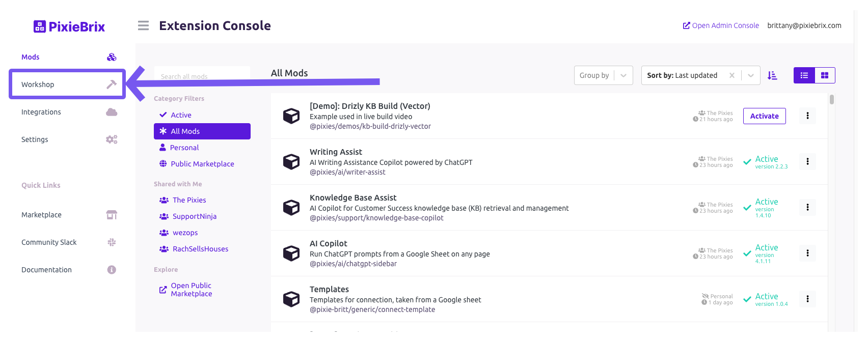Click the Active version 1.0.4 status
868x342 pixels.
click(x=766, y=299)
